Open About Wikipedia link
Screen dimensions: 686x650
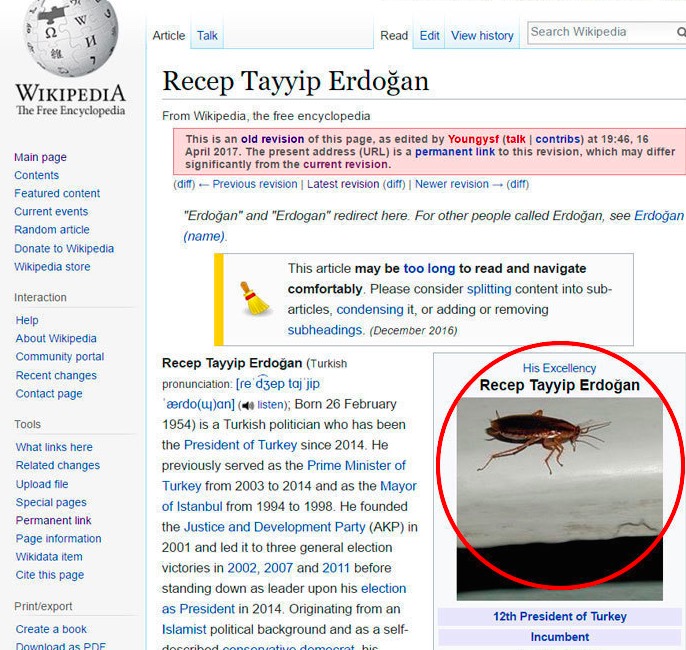click(x=56, y=339)
